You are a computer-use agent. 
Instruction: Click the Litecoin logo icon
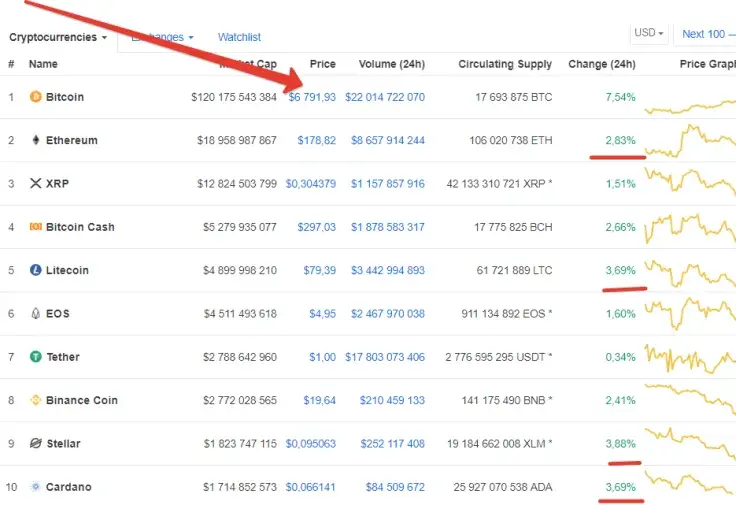point(36,270)
